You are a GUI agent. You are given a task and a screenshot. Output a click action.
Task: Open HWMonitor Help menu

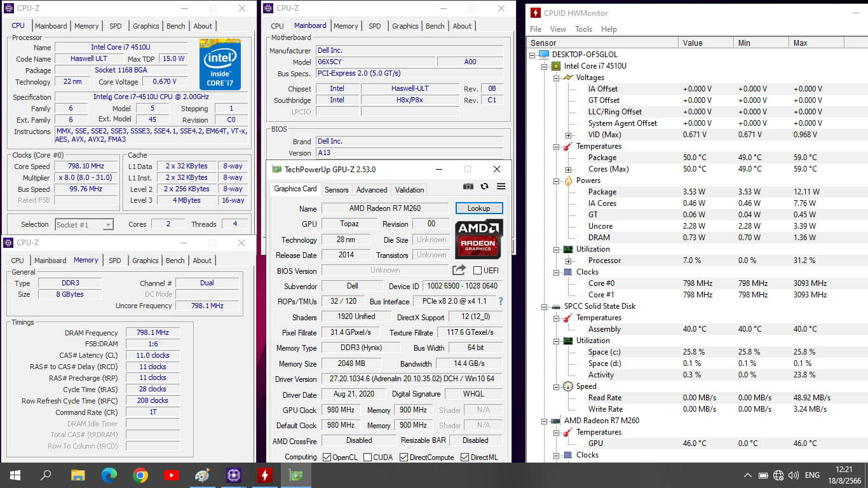(x=609, y=29)
